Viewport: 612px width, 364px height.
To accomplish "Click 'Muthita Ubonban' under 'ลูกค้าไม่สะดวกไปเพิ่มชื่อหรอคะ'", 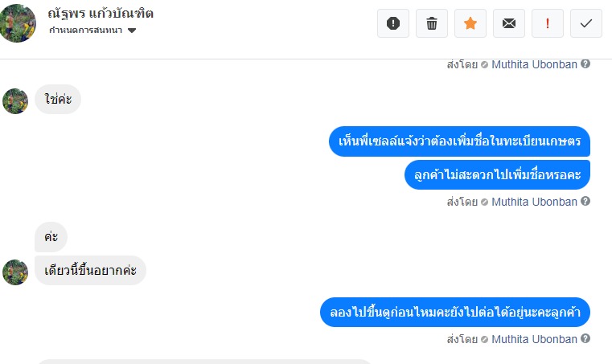I will click(534, 202).
